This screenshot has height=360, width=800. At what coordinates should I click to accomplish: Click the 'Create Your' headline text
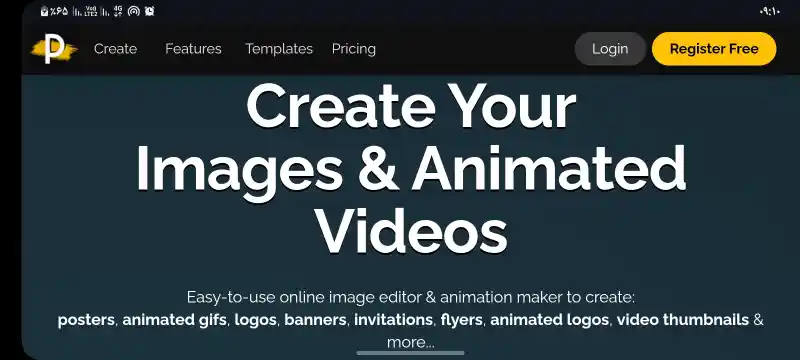click(411, 106)
